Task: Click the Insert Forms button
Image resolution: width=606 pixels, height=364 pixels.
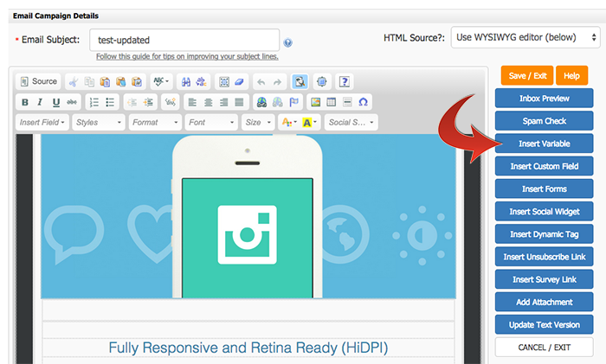Action: 545,188
